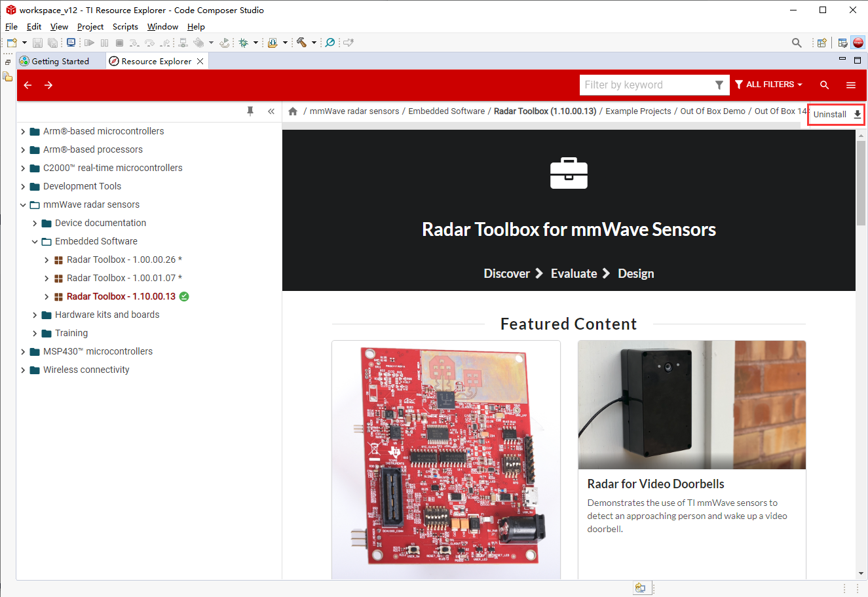Click the New project toolbar icon

point(12,43)
